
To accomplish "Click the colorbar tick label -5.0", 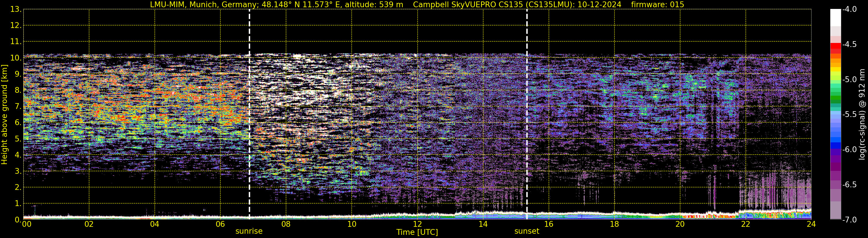I will (x=850, y=80).
